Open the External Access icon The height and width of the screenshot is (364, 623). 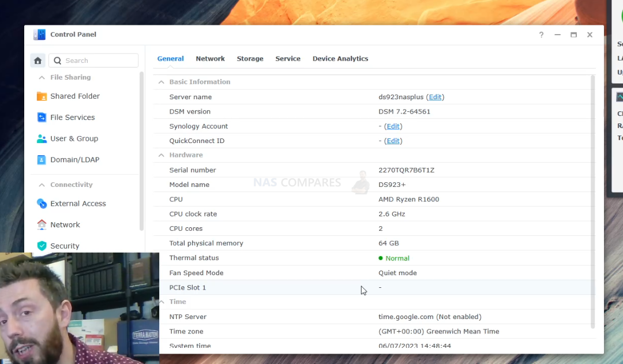42,204
